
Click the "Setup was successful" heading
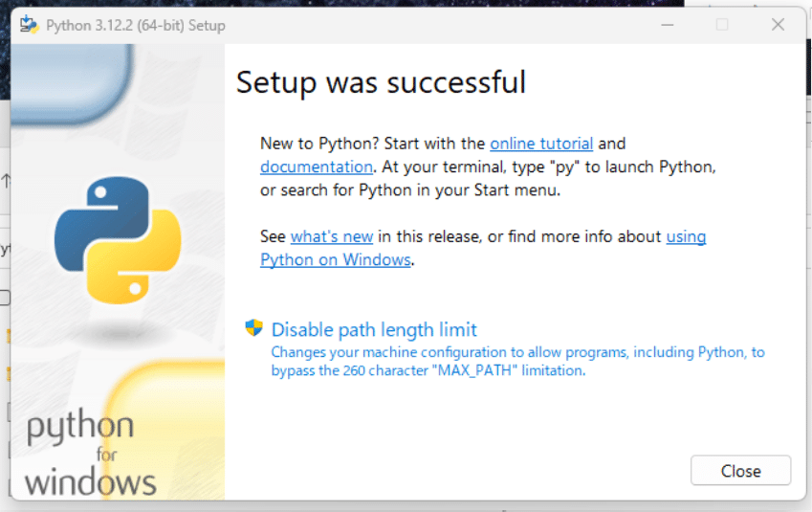(381, 82)
